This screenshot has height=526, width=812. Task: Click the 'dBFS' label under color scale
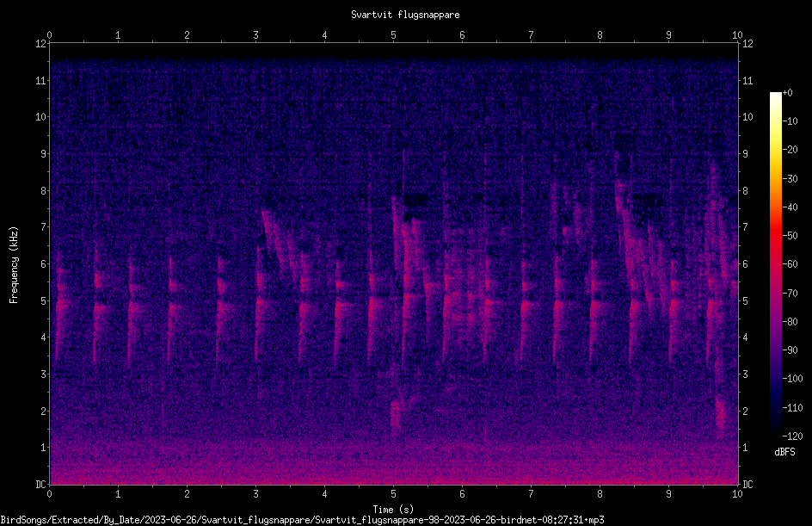(x=784, y=452)
